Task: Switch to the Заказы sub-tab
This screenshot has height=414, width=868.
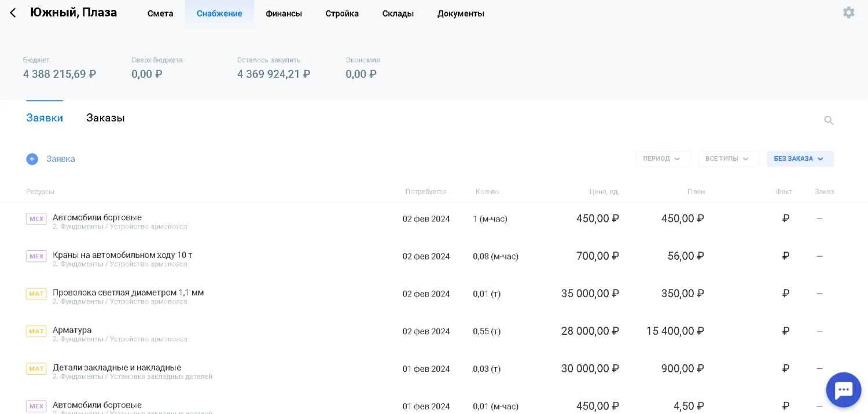Action: pos(105,118)
